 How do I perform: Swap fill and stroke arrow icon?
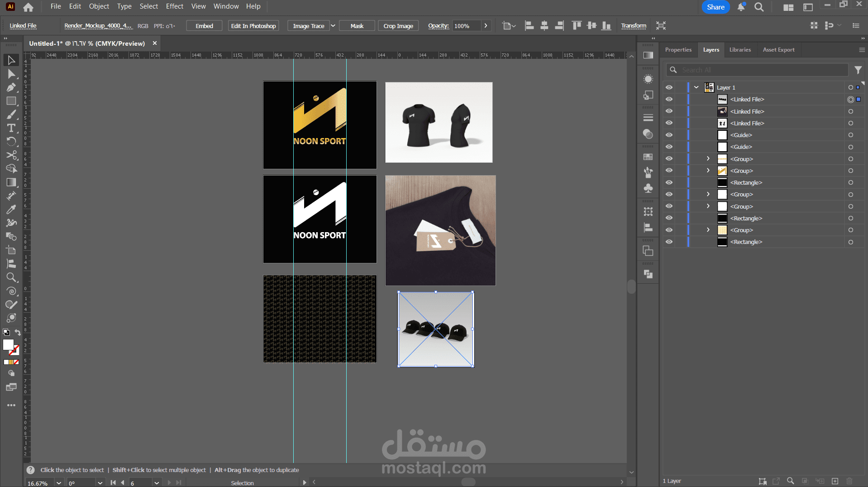(18, 332)
